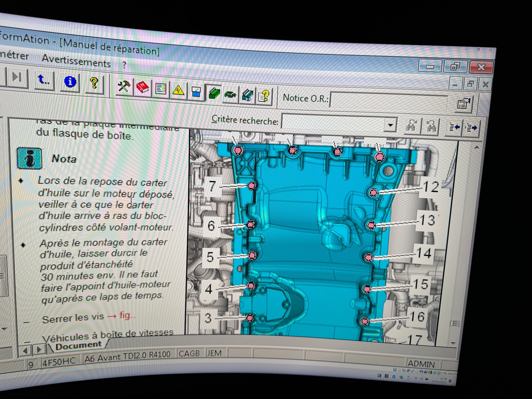Click the skip to last page button
This screenshot has width=532, height=399.
(16, 77)
